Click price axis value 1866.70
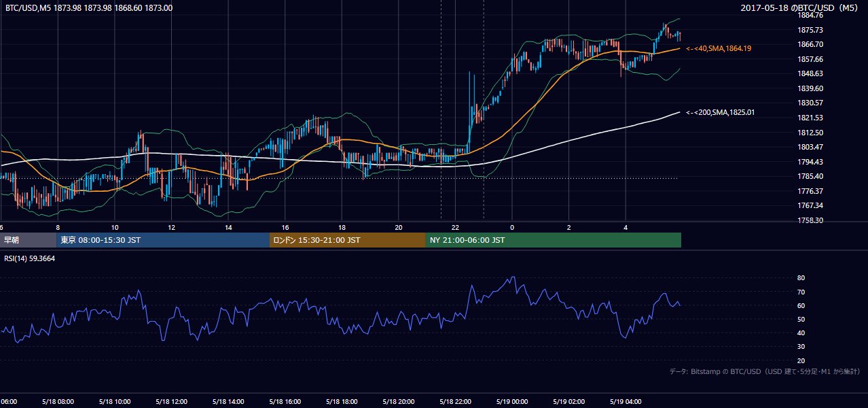 click(810, 44)
